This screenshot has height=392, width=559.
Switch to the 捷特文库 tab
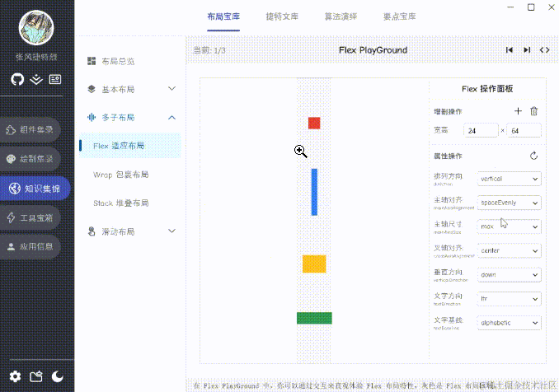pyautogui.click(x=282, y=16)
